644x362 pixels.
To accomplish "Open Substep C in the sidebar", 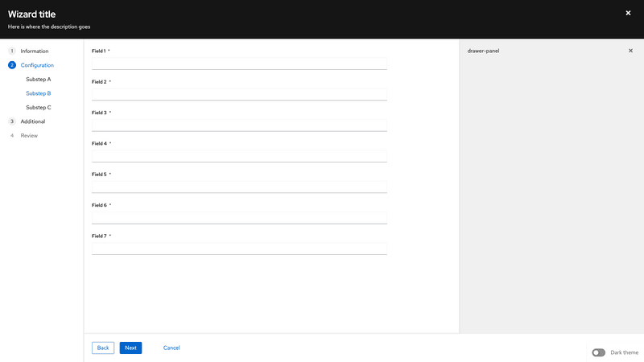I will click(38, 107).
